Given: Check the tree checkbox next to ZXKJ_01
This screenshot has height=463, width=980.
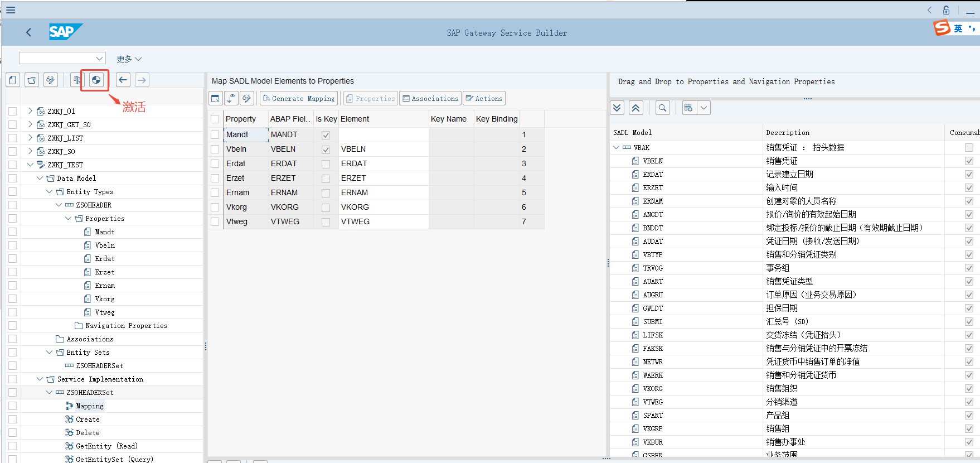Looking at the screenshot, I should [12, 112].
